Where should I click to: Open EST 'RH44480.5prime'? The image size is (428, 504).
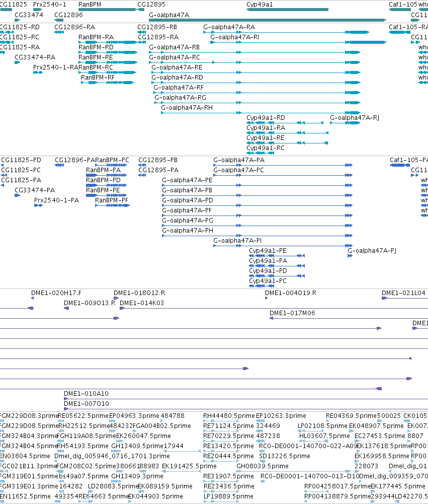click(229, 416)
